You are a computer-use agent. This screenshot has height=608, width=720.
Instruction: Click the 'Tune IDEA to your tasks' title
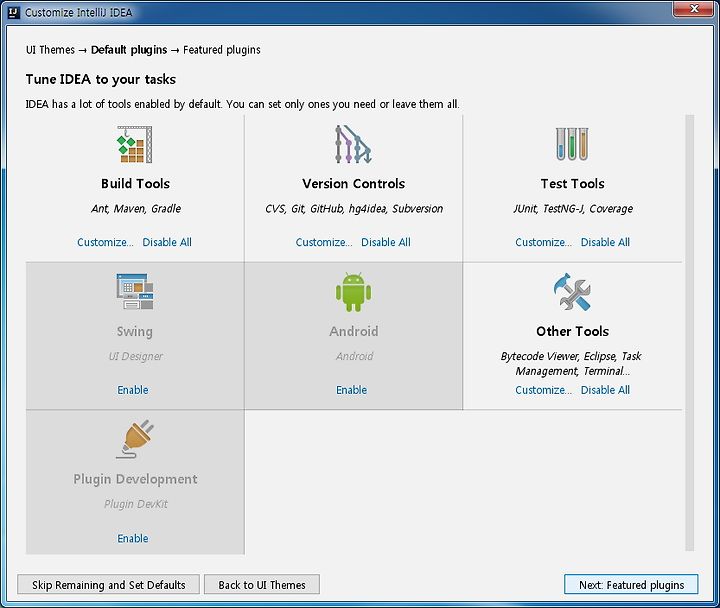(x=101, y=79)
